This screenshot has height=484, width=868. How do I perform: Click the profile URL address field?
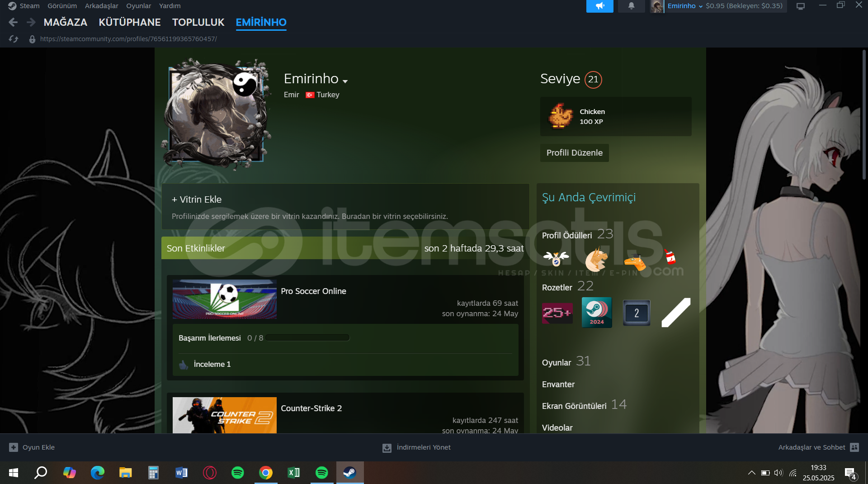(128, 39)
